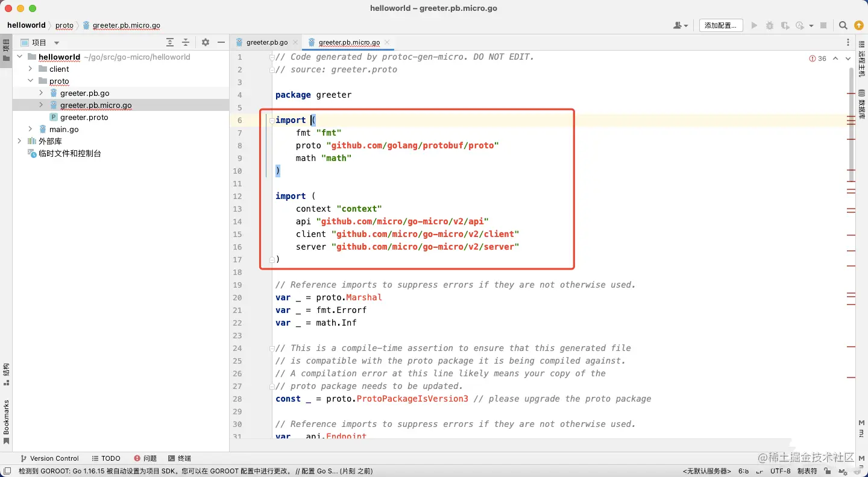Open the user account dropdown

click(681, 25)
